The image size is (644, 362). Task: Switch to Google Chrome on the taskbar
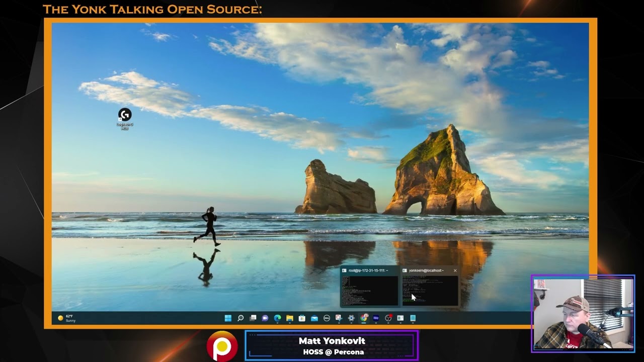tap(364, 318)
